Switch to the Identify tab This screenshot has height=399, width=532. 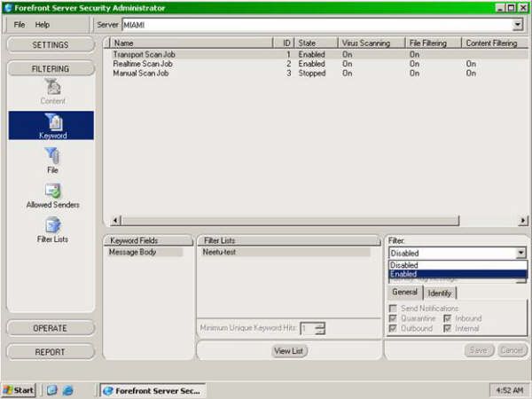tap(440, 293)
